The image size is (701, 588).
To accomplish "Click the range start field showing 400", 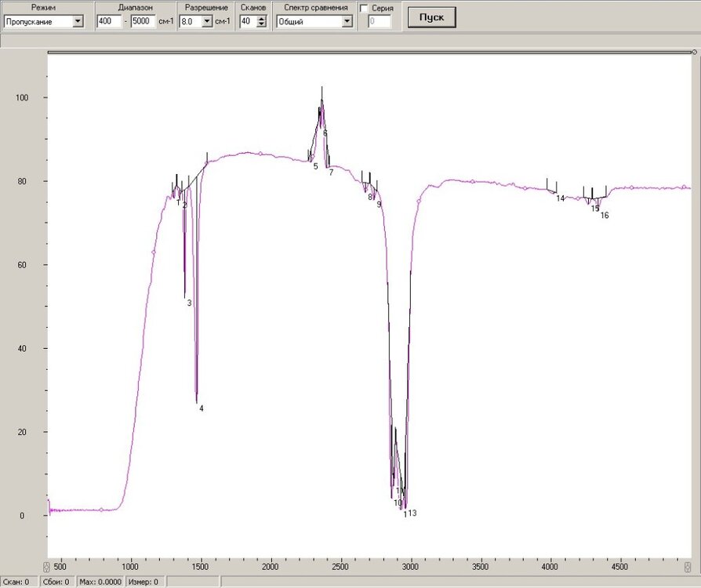I will [x=108, y=22].
